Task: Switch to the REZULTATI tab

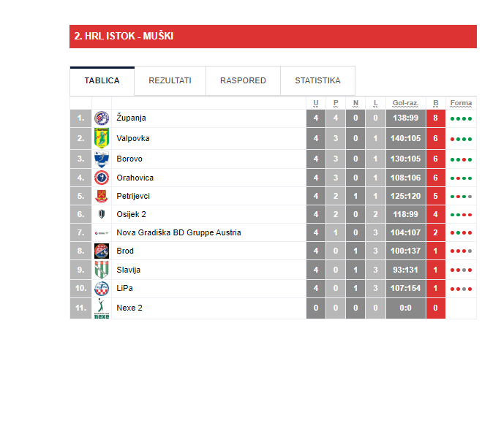Action: click(170, 80)
